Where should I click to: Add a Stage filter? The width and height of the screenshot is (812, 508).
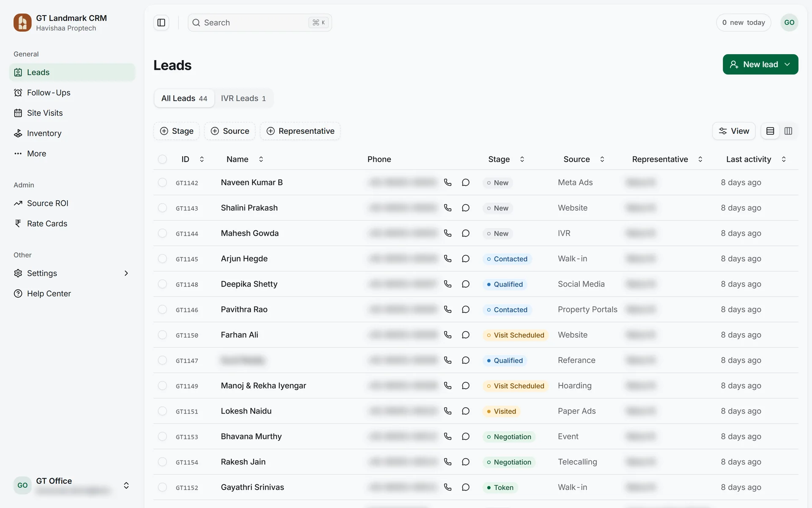177,131
